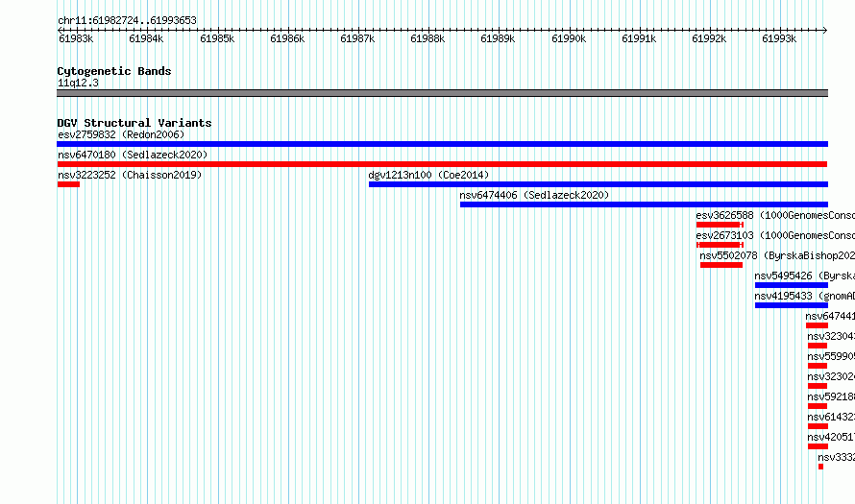
Task: Select the blue esv2759832 variant bar
Action: (x=442, y=144)
